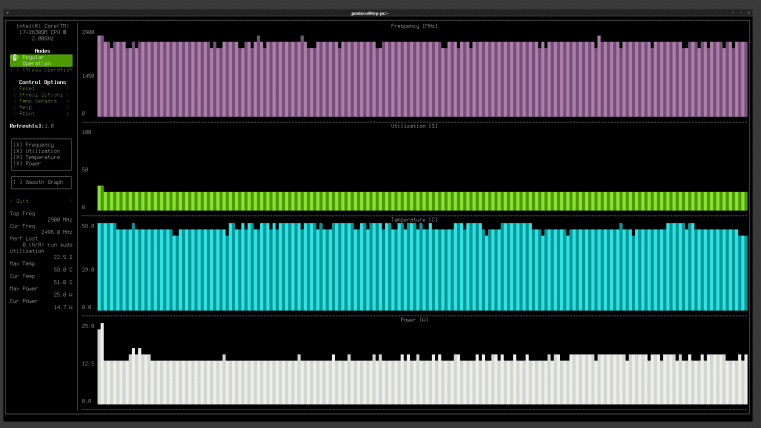Switch to Stress Operation mode

pos(43,70)
